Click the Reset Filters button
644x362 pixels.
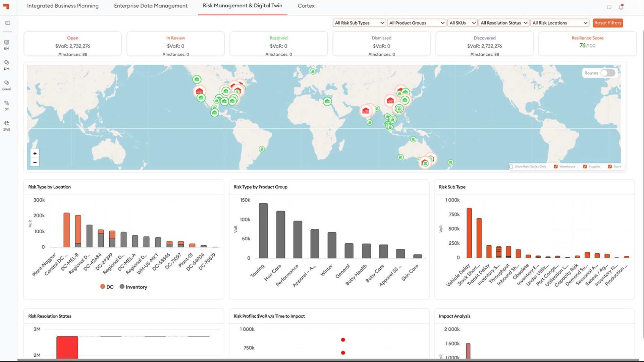[x=608, y=23]
